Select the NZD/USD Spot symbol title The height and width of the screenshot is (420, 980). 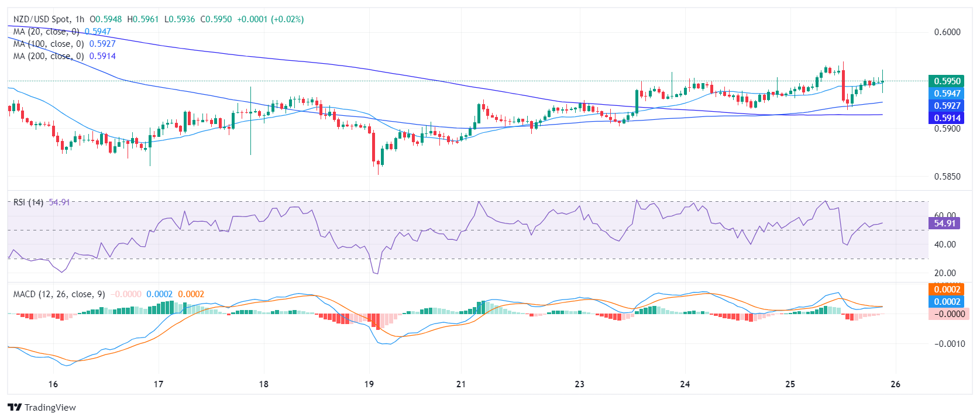pos(40,19)
